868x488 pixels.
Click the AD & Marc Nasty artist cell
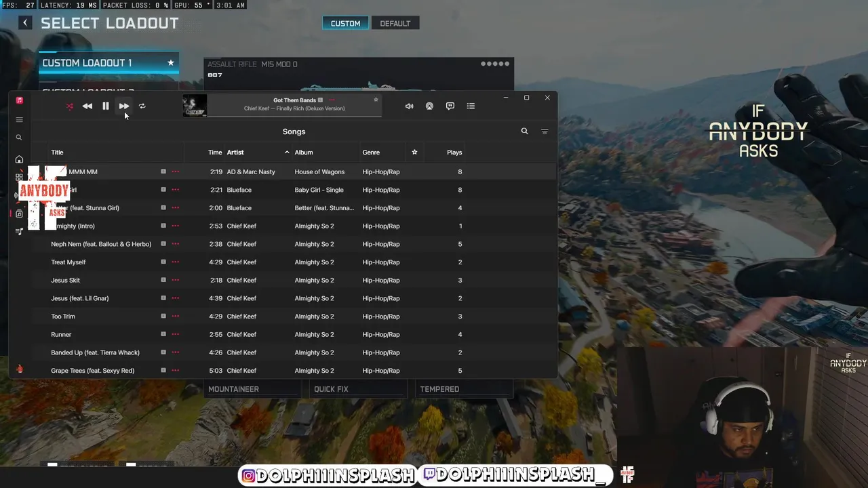251,171
